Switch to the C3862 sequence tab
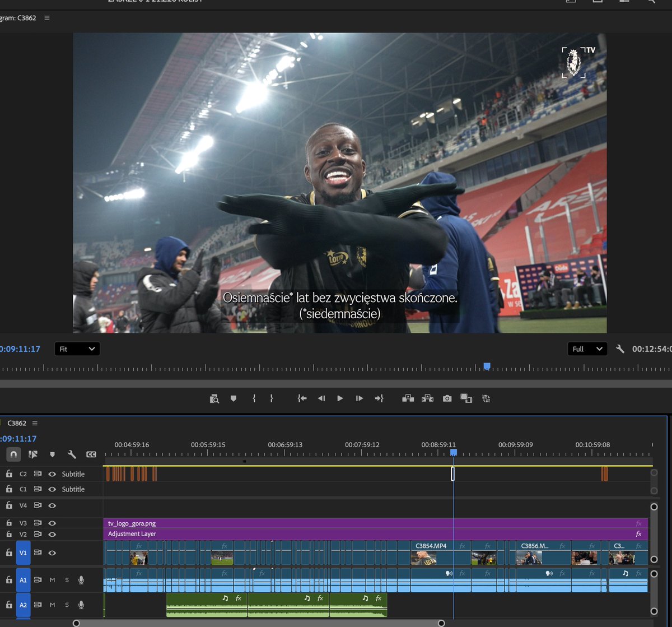The image size is (672, 627). [17, 423]
